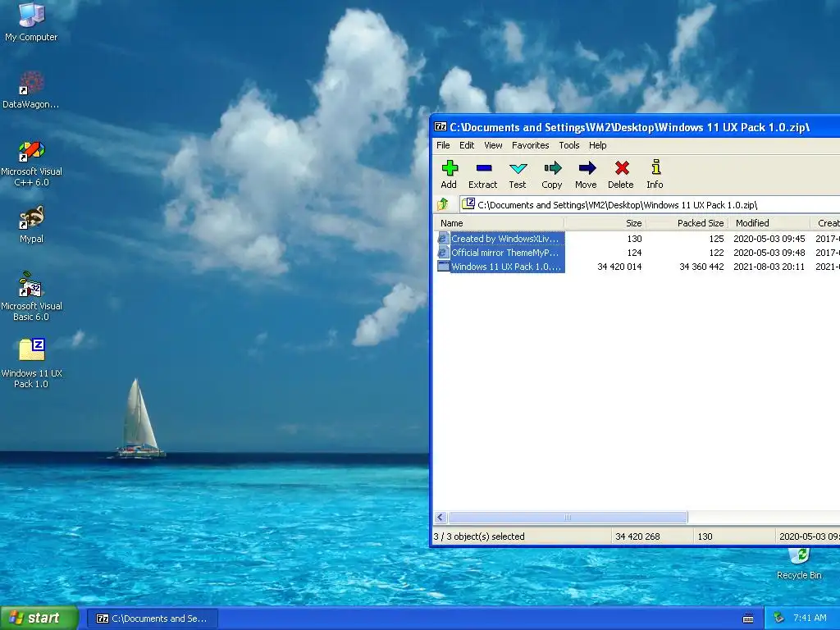840x630 pixels.
Task: Open the Help menu
Action: (x=597, y=145)
